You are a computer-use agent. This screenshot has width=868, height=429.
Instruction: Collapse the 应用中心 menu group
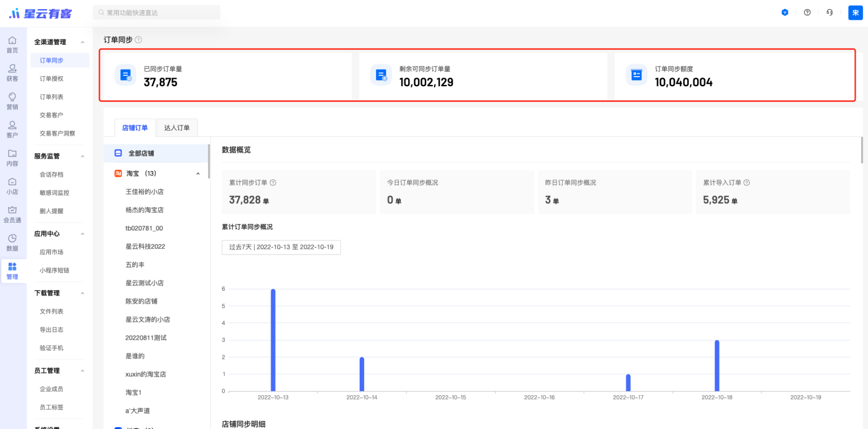click(82, 234)
